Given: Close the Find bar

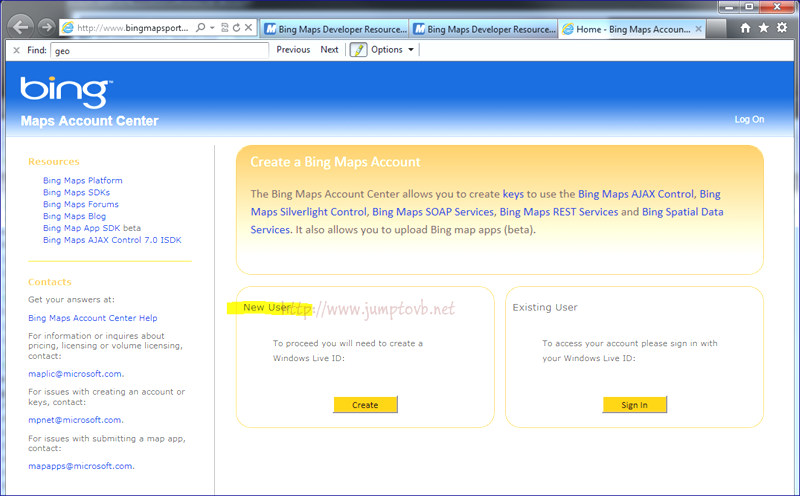Looking at the screenshot, I should pos(16,50).
